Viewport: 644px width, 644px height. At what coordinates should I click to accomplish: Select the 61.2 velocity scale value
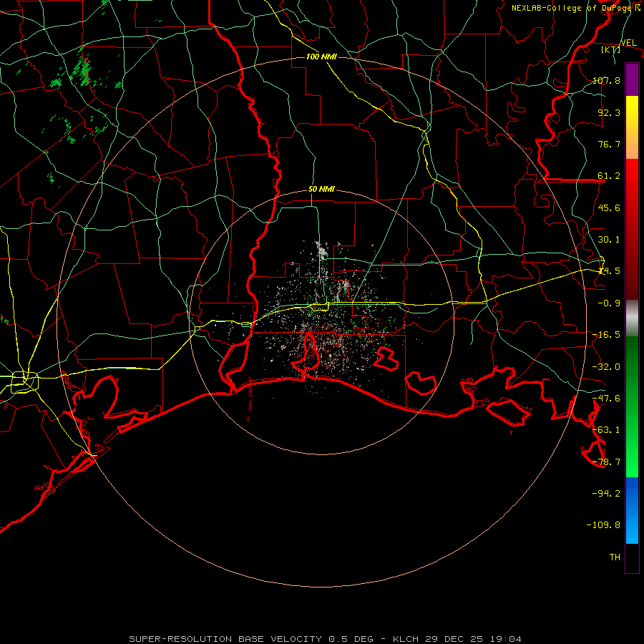click(x=609, y=176)
